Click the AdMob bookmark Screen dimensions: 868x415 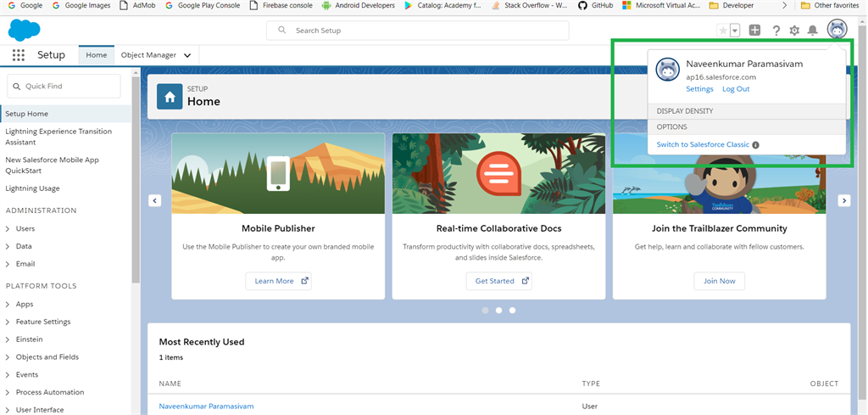pyautogui.click(x=138, y=6)
